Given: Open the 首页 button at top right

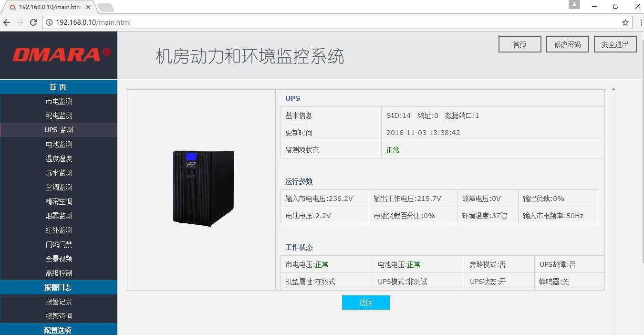Looking at the screenshot, I should [x=519, y=44].
